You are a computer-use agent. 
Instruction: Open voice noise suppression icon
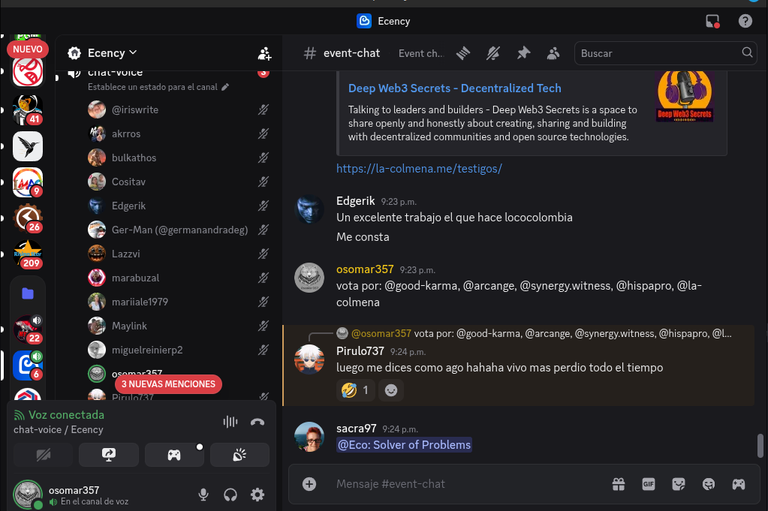230,421
